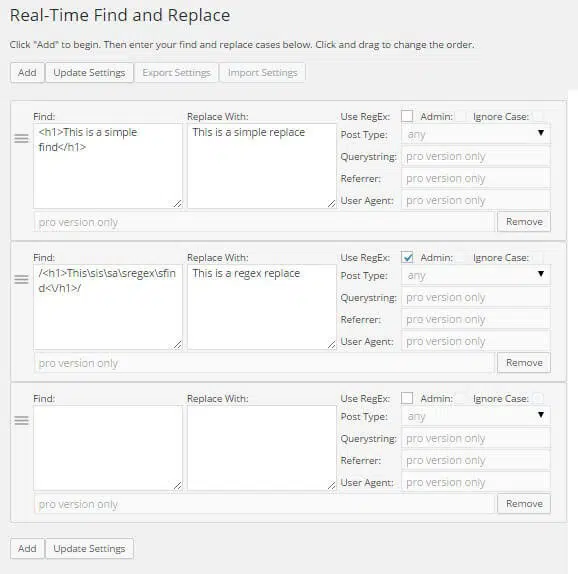Uncheck Use RegEx on the second rule
Screen dimensions: 578x574
pos(407,257)
